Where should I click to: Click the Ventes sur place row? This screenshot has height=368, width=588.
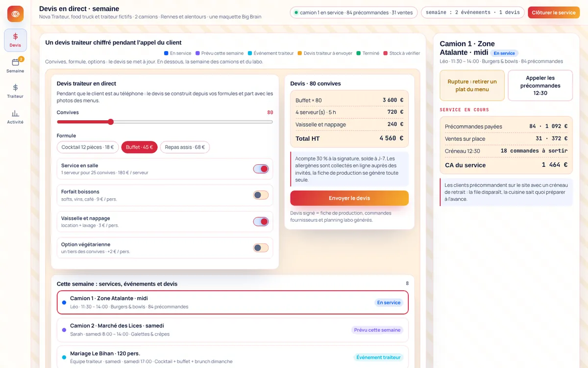point(506,139)
